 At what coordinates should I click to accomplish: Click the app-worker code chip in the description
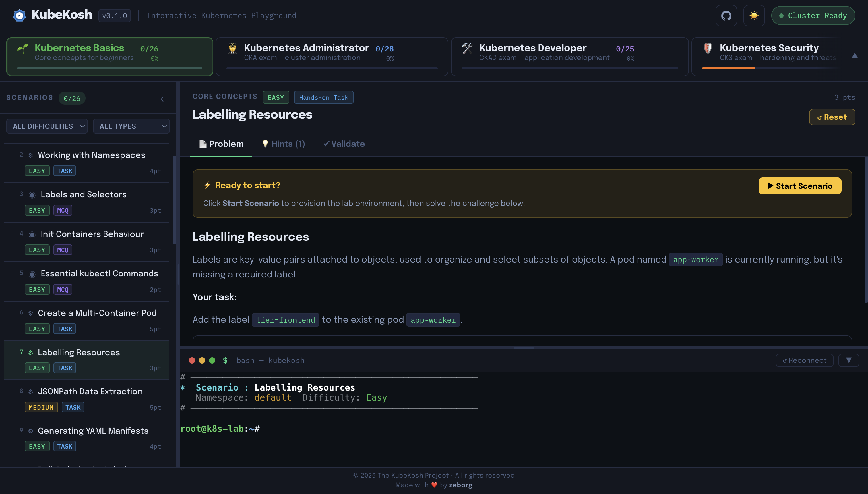(695, 260)
